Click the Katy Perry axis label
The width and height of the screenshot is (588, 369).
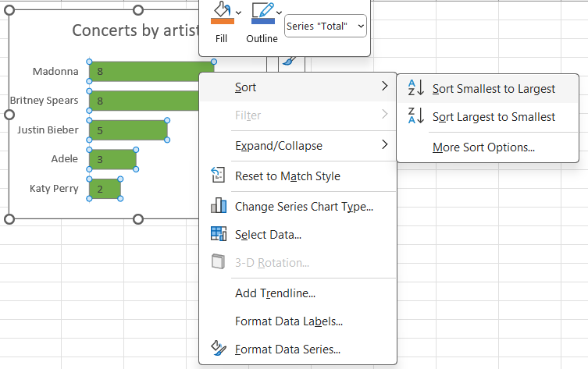(54, 188)
